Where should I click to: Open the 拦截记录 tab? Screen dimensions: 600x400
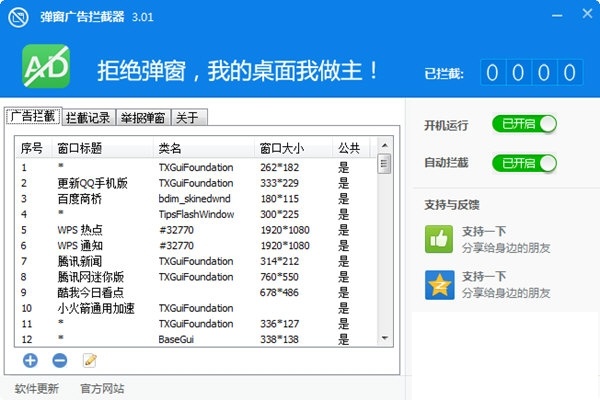[88, 118]
